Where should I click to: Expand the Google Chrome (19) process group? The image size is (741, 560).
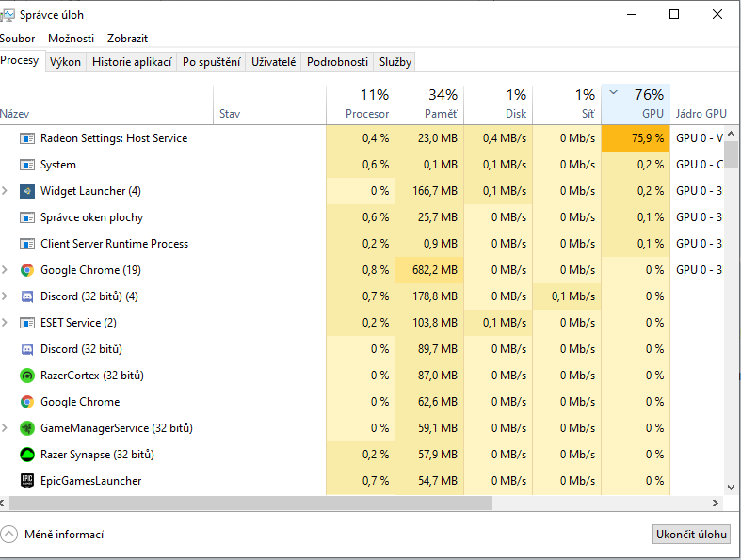(x=6, y=270)
